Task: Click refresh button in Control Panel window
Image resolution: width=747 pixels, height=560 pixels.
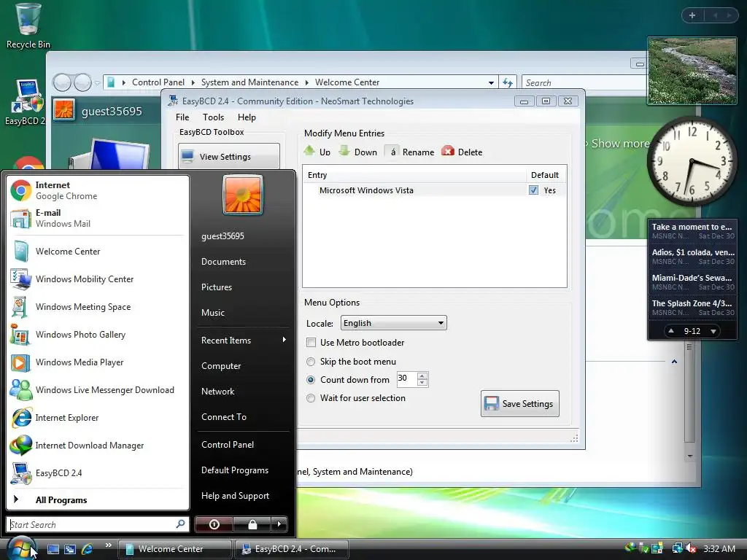Action: (508, 82)
